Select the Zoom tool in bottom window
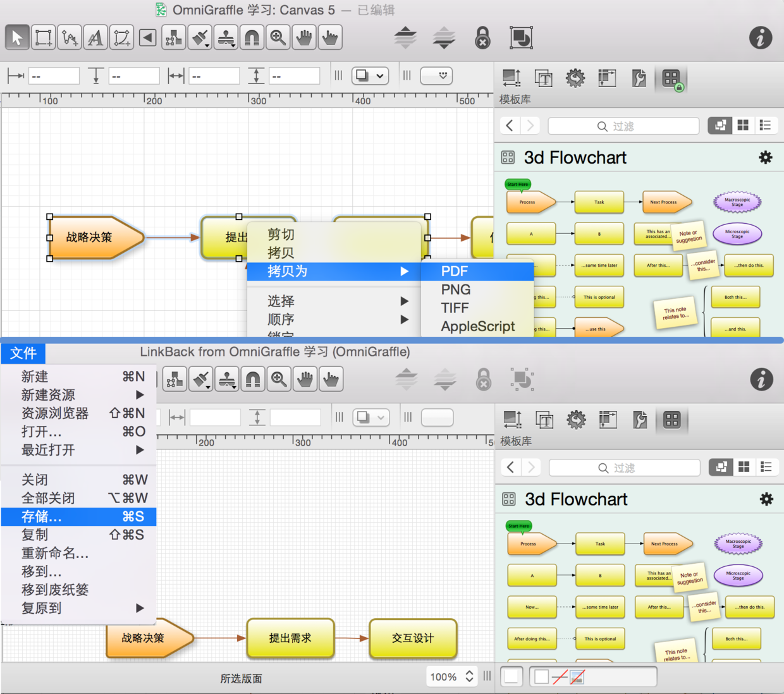This screenshot has width=784, height=694. (279, 379)
